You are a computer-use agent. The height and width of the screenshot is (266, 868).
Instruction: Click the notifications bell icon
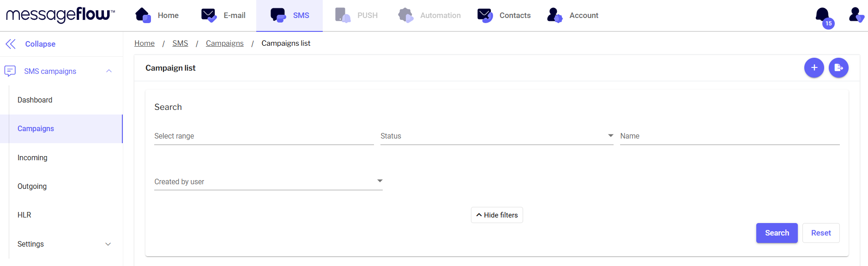coord(823,15)
